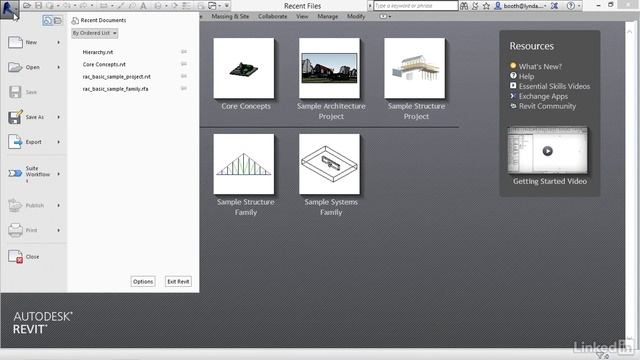Pin Hierarchy.rvt in recent documents
640x360 pixels.
(184, 52)
